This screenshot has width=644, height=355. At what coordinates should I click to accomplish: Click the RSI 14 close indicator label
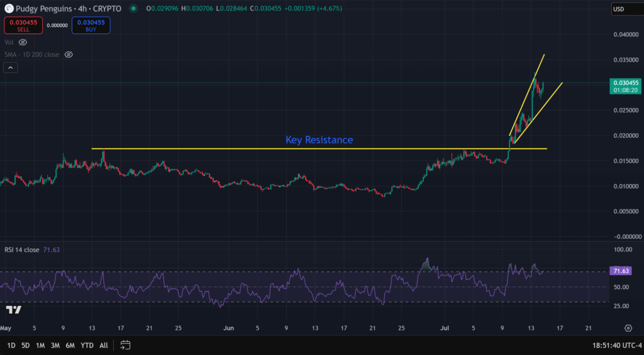pyautogui.click(x=21, y=249)
